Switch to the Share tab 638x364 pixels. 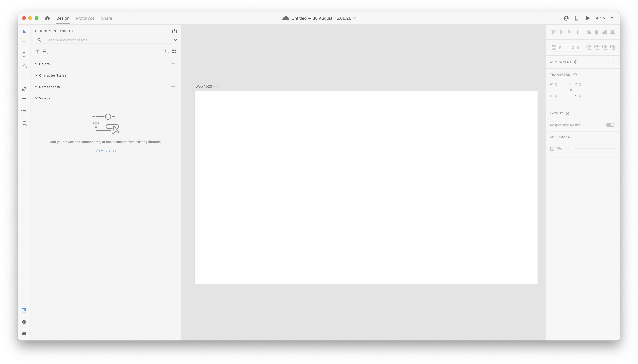[x=107, y=18]
